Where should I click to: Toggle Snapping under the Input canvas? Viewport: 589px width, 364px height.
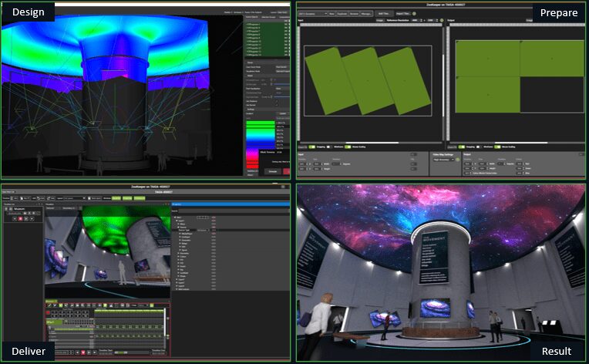click(311, 147)
